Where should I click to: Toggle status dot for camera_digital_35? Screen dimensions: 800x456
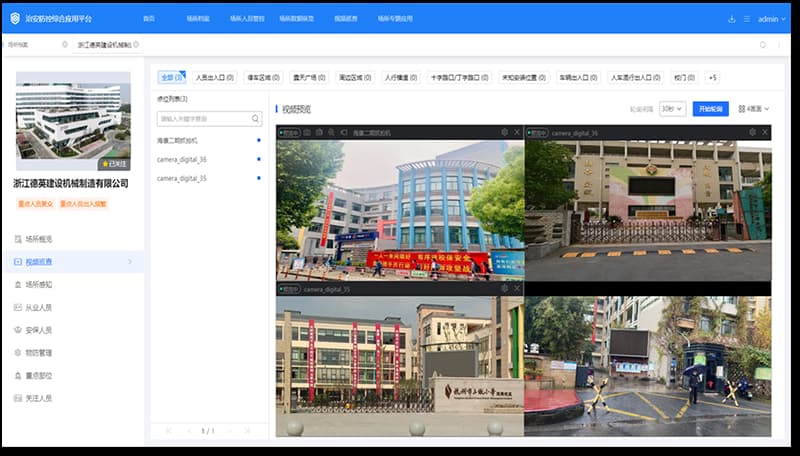(259, 178)
